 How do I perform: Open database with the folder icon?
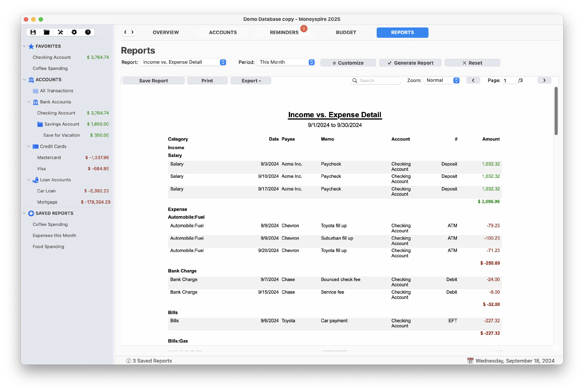pos(47,32)
